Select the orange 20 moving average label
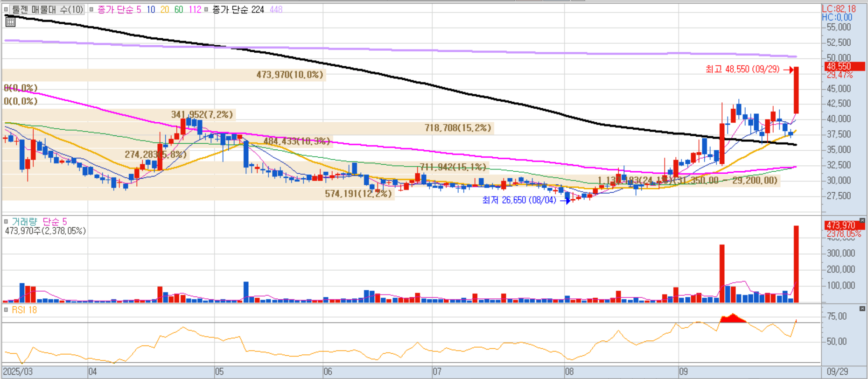The image size is (868, 379). click(x=165, y=9)
